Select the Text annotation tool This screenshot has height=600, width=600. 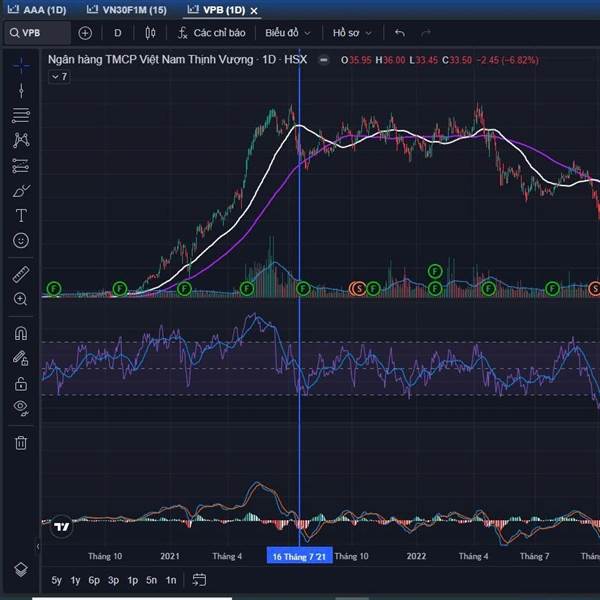click(21, 215)
